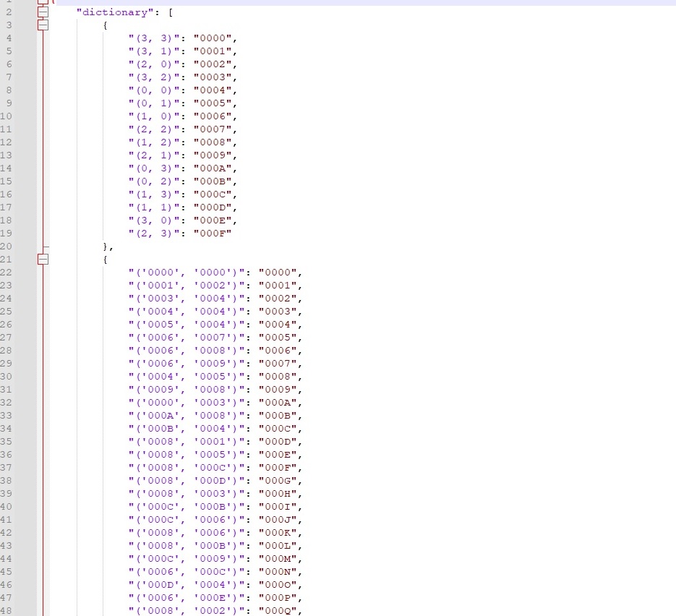
Task: Click the key "('0008', '0006')"
Action: tap(187, 533)
